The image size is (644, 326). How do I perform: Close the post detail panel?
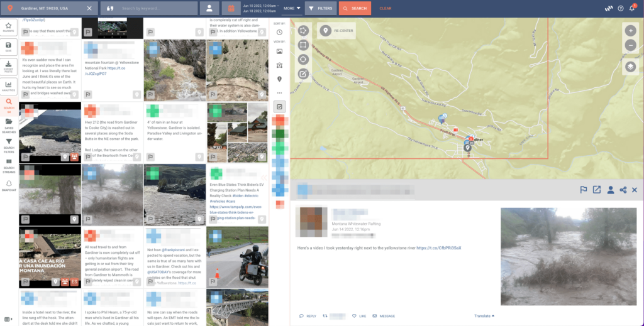[635, 190]
